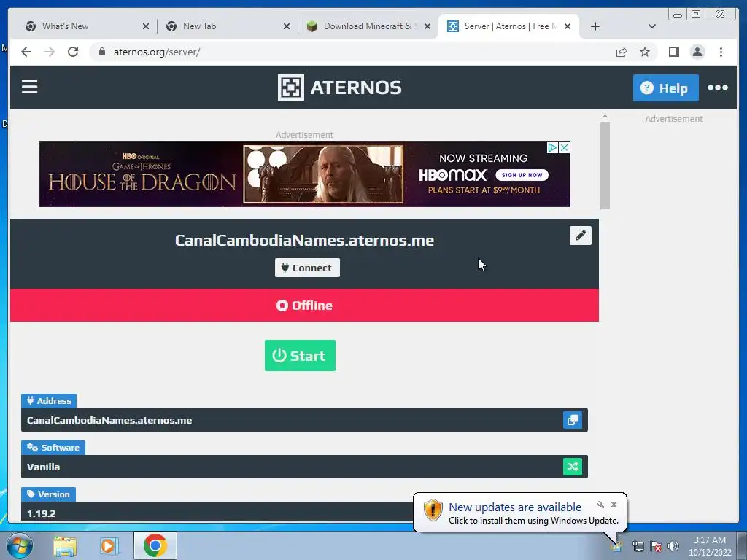Viewport: 747px width, 560px height.
Task: Expand the tab search dropdown chevron
Action: pos(651,26)
